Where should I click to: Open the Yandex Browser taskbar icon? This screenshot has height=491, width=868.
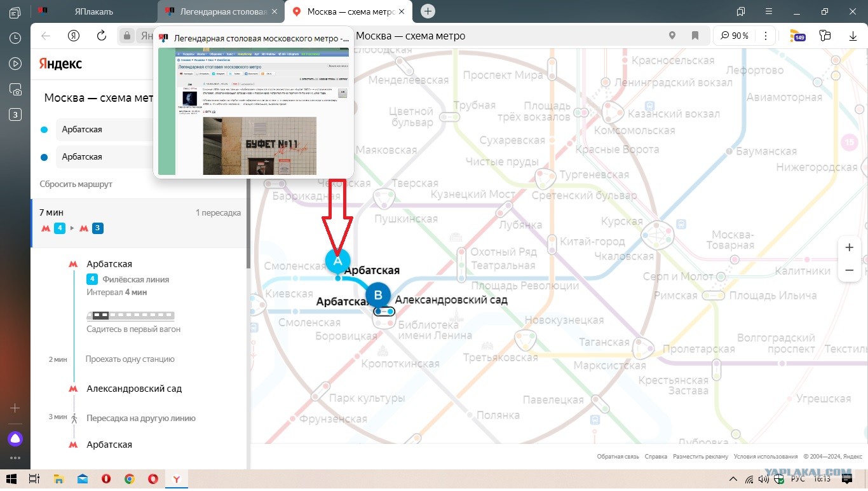(177, 479)
